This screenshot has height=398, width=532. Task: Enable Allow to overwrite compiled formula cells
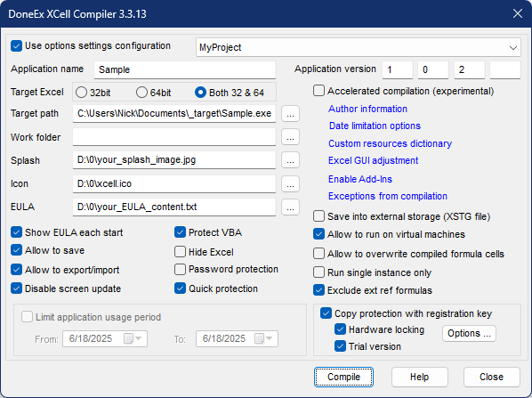point(318,254)
